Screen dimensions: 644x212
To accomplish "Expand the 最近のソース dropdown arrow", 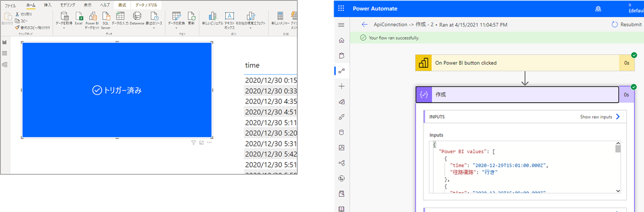I will pos(153,28).
